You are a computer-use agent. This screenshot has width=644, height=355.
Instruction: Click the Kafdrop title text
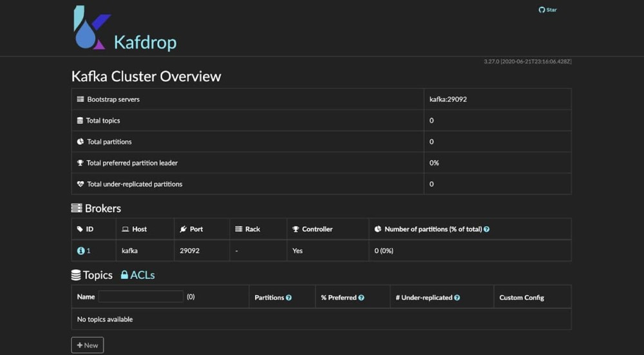click(x=146, y=43)
